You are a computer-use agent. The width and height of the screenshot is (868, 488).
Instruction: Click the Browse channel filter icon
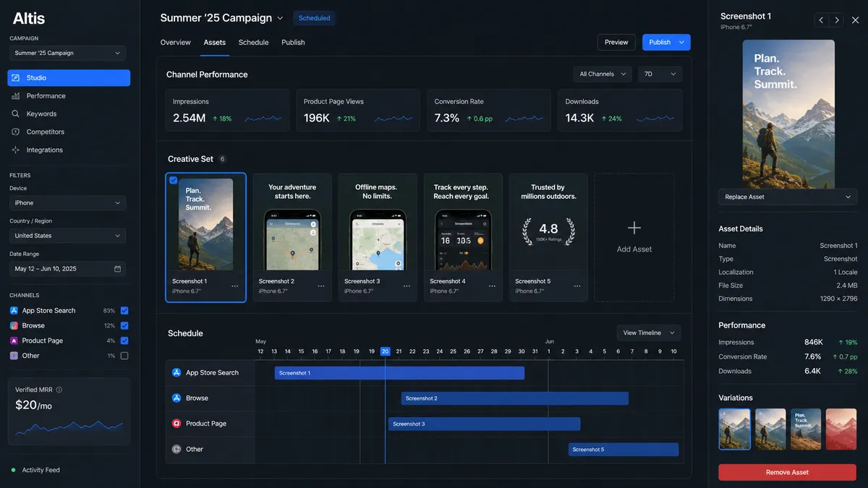(x=14, y=326)
